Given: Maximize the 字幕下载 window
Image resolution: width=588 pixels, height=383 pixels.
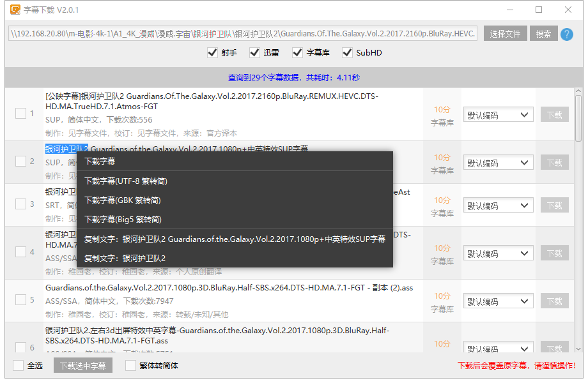Looking at the screenshot, I should (539, 10).
